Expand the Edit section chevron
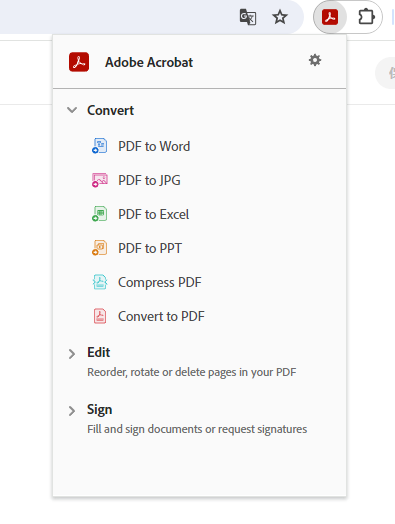Screen dimensions: 395x524 (72, 354)
